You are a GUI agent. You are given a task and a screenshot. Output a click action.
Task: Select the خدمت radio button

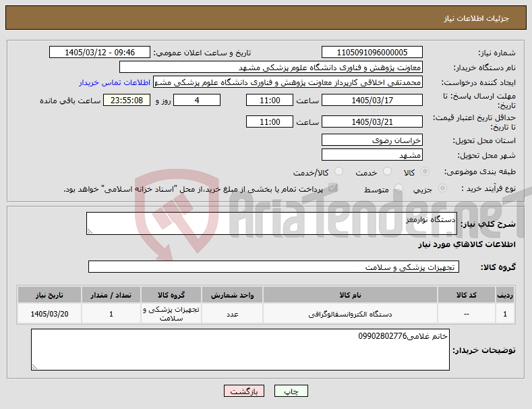[x=387, y=171]
